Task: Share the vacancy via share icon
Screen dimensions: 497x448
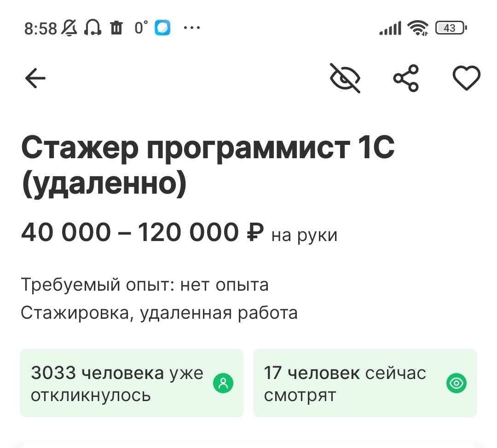Action: 406,78
